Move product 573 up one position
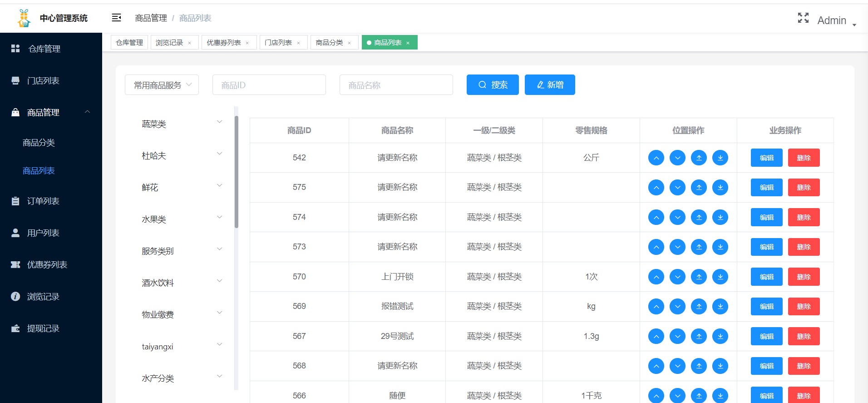This screenshot has width=868, height=403. pos(656,247)
